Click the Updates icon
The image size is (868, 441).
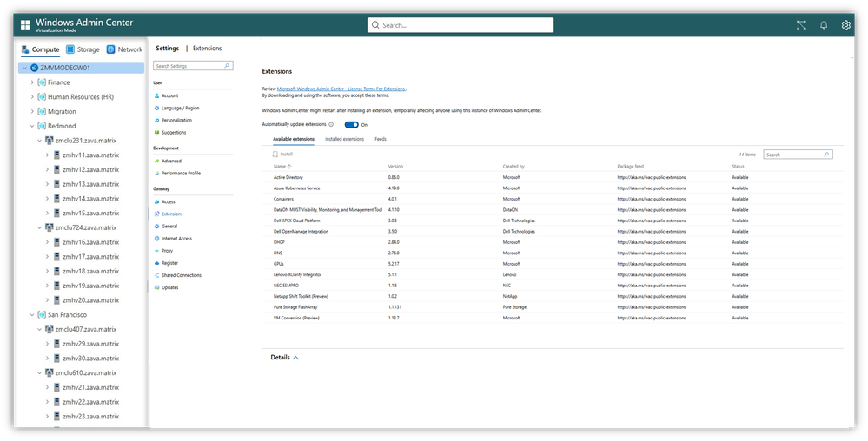[x=156, y=287]
